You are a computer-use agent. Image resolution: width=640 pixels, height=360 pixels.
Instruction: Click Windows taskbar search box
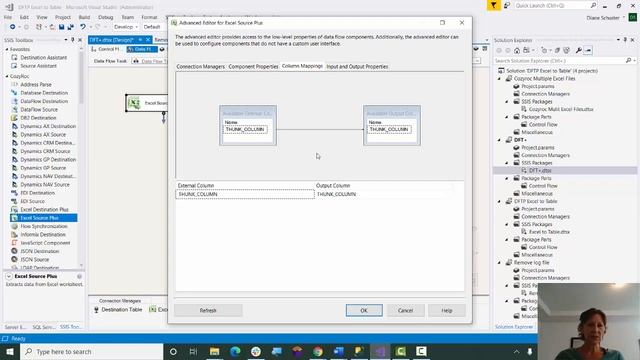91,351
